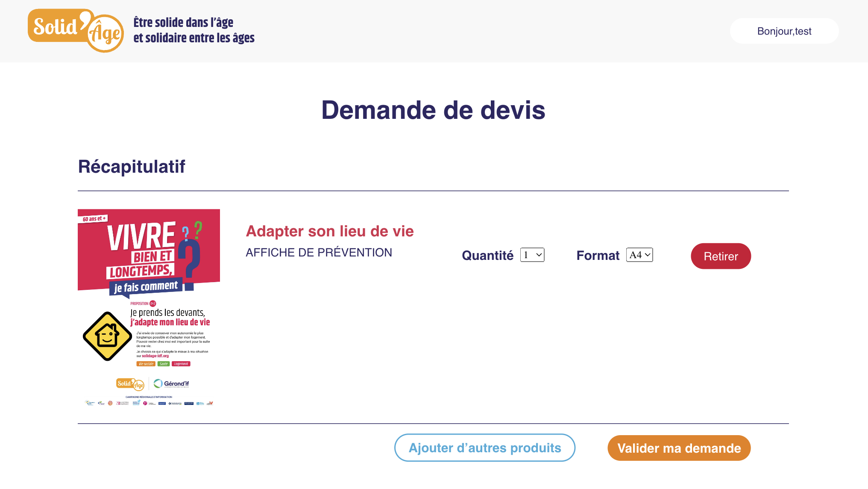Open the Quantité dropdown
Viewport: 868px width, 489px height.
(x=532, y=255)
